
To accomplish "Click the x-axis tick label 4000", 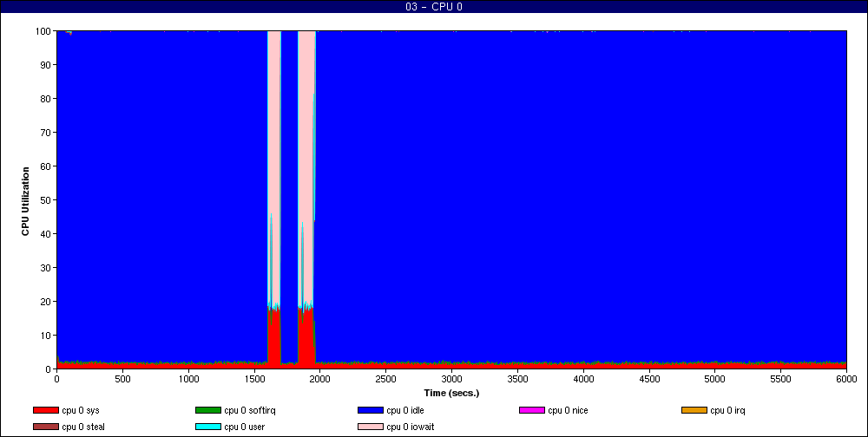I will [x=583, y=380].
